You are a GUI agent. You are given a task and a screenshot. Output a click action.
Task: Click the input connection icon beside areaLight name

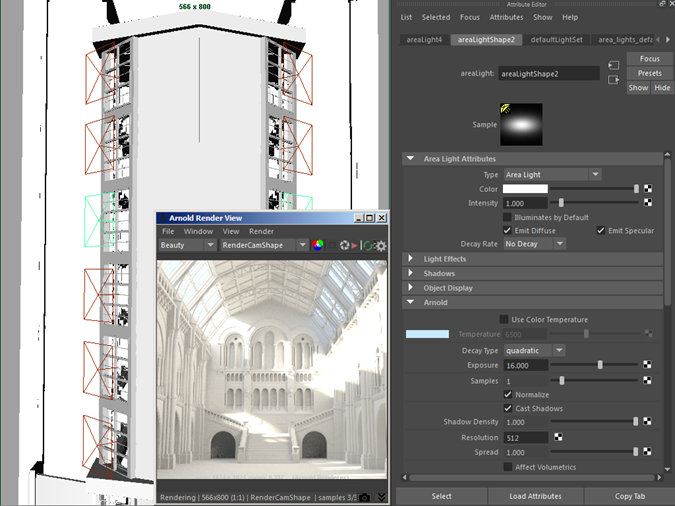613,65
